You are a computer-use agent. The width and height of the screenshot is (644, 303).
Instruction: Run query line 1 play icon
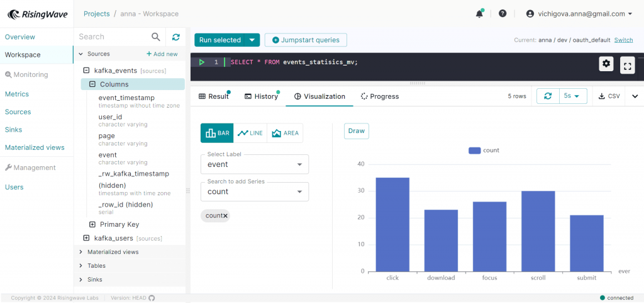tap(202, 62)
